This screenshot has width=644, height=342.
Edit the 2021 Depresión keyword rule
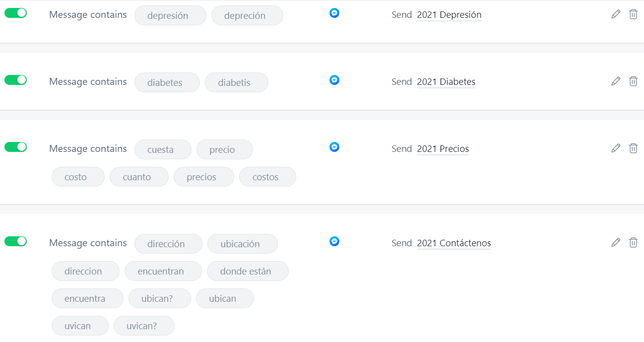[616, 14]
